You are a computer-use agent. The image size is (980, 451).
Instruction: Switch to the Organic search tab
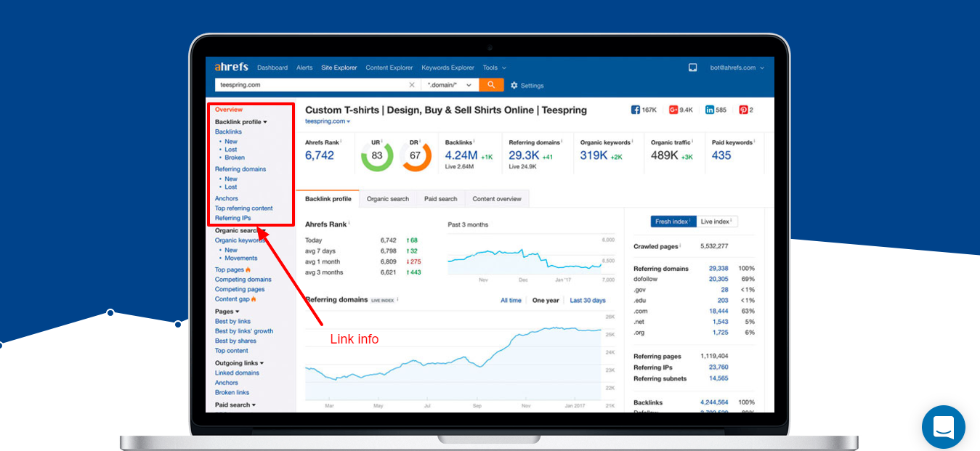387,199
